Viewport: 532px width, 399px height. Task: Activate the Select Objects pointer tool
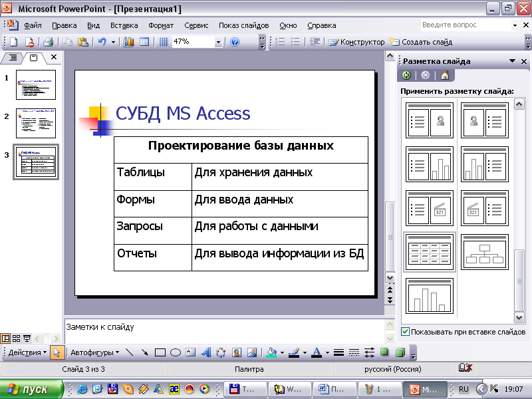(x=57, y=352)
